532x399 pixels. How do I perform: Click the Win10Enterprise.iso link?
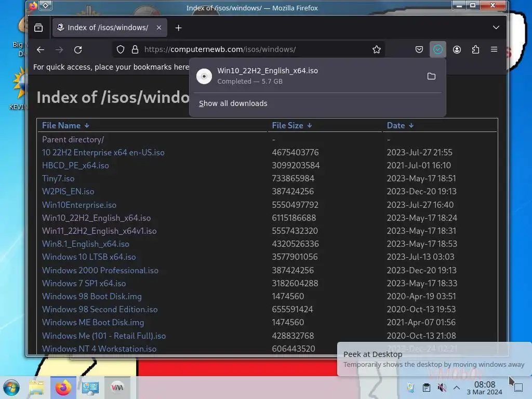click(x=79, y=205)
